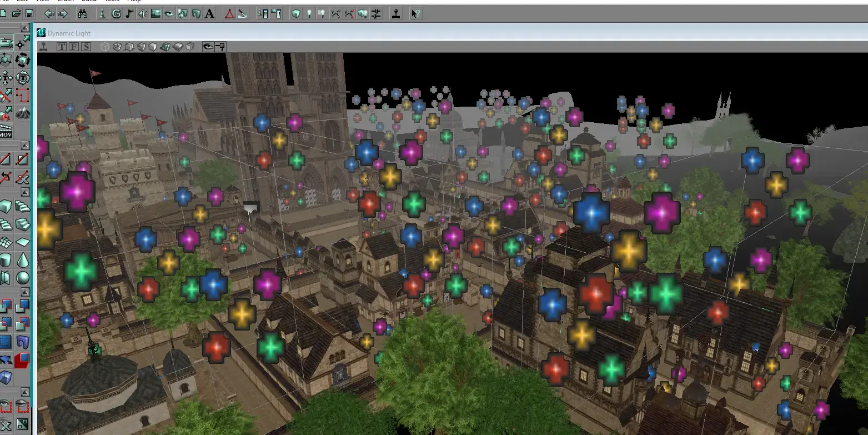Play the map with the joystick icon

pos(396,13)
